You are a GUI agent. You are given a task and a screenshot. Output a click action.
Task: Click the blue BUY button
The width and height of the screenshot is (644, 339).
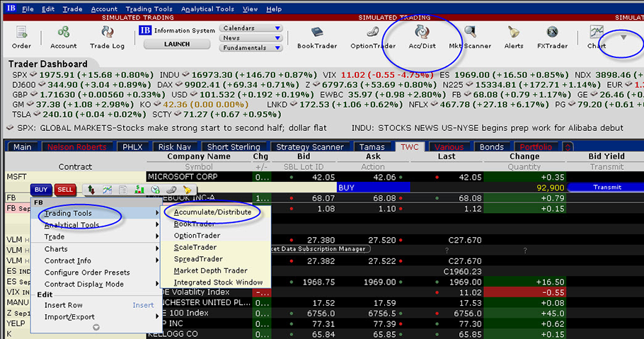click(x=40, y=190)
